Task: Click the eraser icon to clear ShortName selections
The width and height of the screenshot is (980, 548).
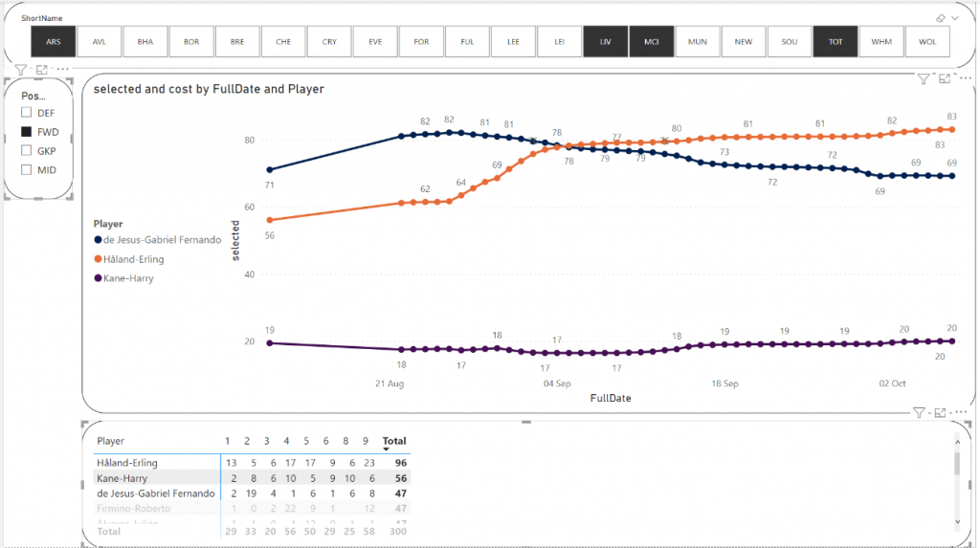Action: point(941,18)
